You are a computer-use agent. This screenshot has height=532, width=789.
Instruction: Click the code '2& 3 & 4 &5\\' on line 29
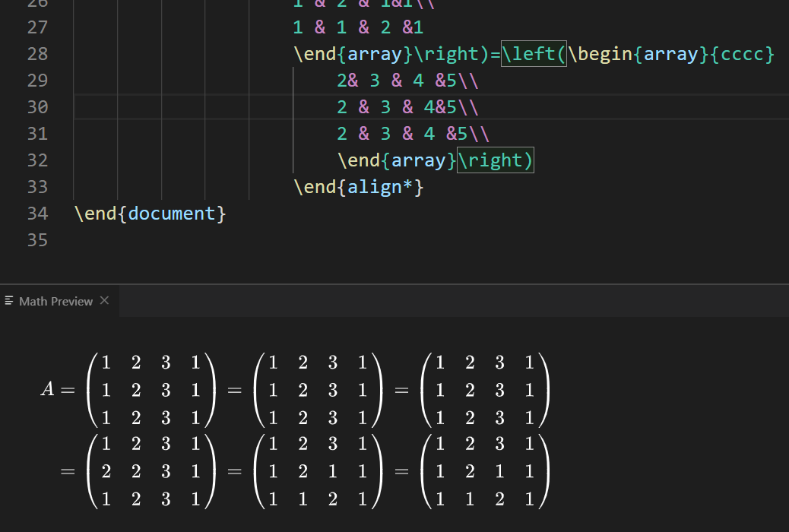click(x=407, y=81)
